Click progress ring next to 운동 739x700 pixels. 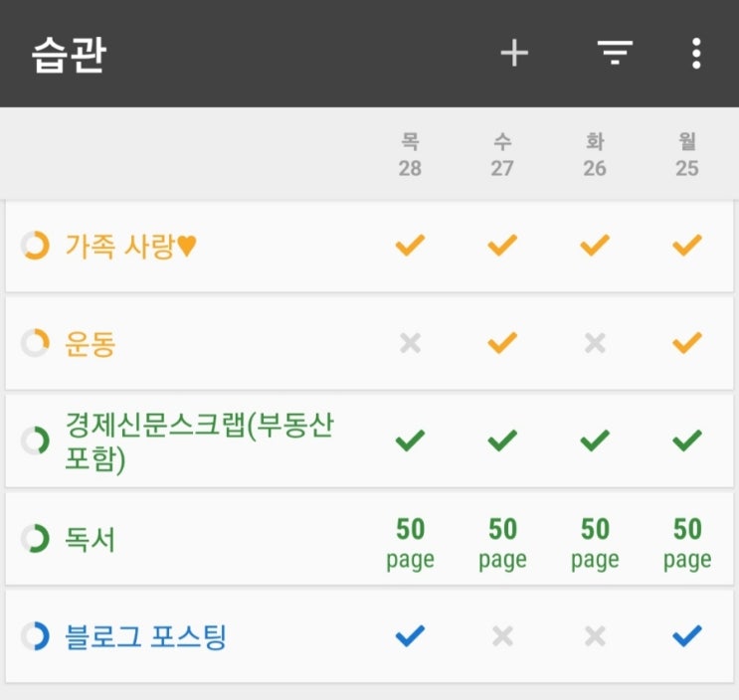pos(36,344)
